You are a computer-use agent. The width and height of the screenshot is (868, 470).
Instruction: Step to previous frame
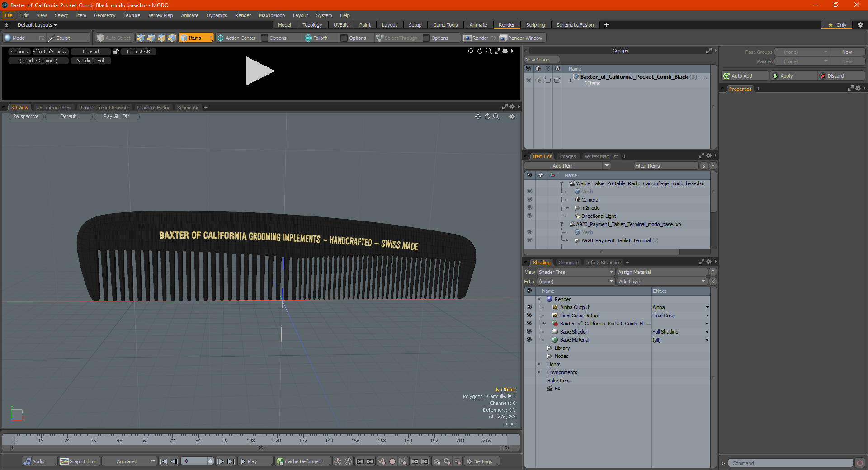click(174, 461)
